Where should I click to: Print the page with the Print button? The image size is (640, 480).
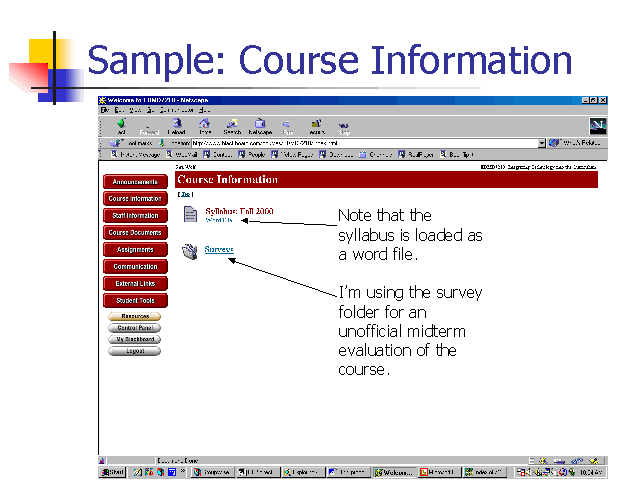tap(287, 127)
